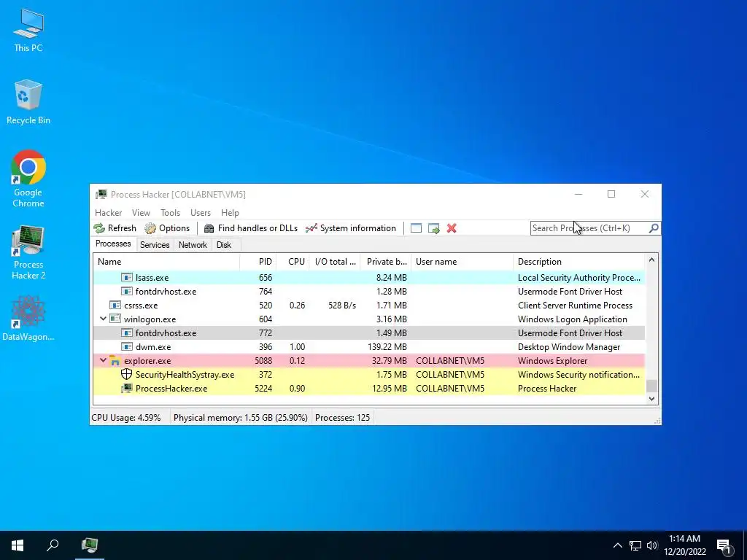The image size is (747, 560).
Task: Click Processes: 125 in status bar
Action: click(x=342, y=418)
